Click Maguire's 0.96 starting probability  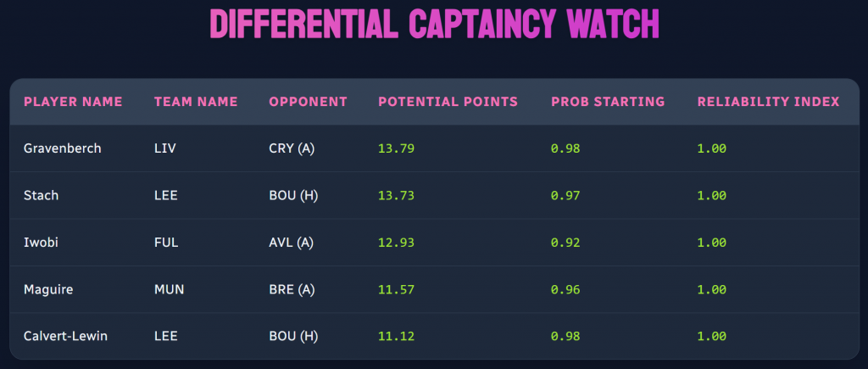click(565, 289)
